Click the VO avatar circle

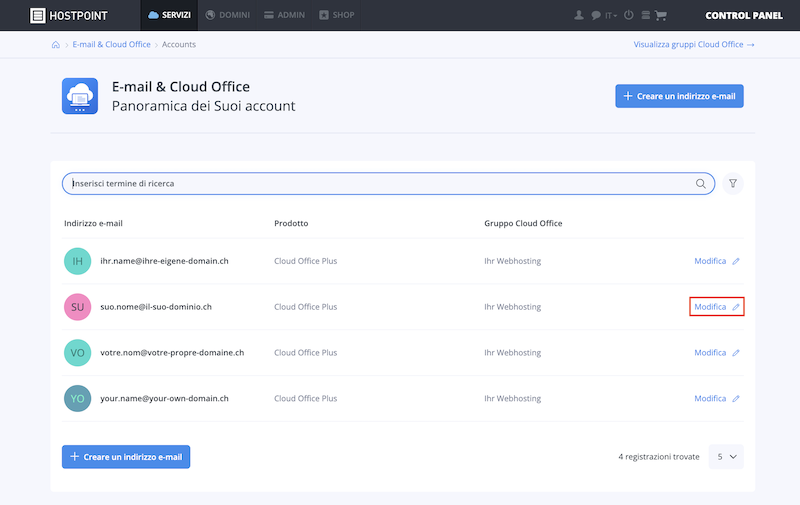tap(78, 353)
